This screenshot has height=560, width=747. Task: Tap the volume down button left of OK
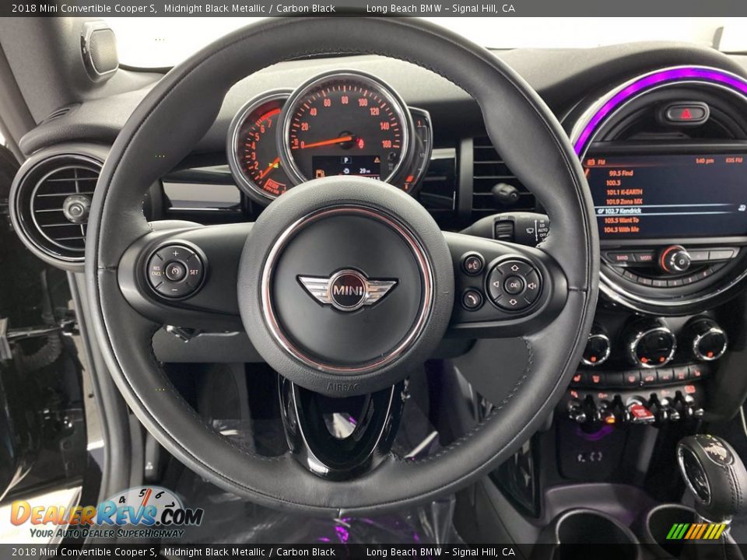(496, 285)
